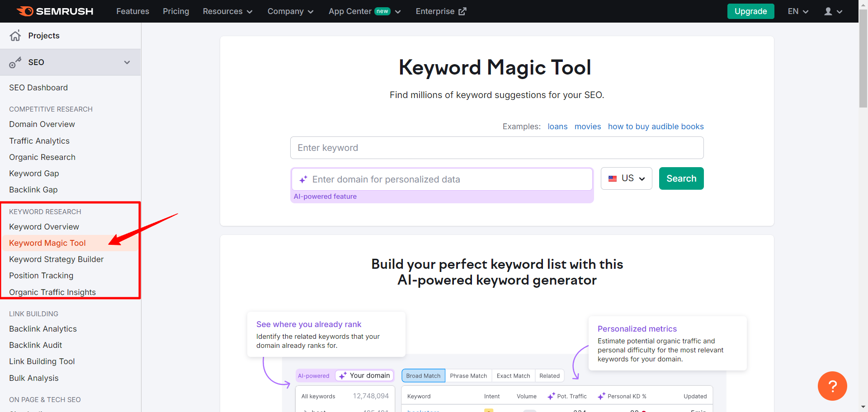Image resolution: width=868 pixels, height=412 pixels.
Task: Open Organic Traffic Insights
Action: pos(52,292)
